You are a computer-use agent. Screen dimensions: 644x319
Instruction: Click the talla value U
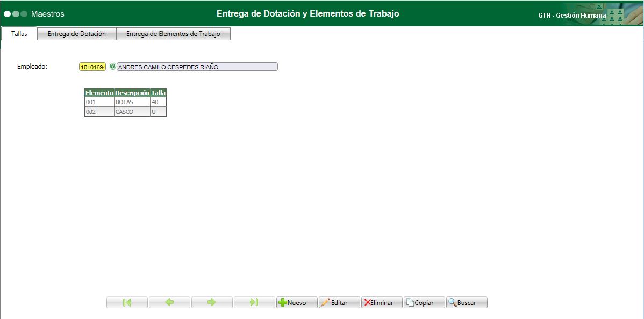(x=159, y=111)
